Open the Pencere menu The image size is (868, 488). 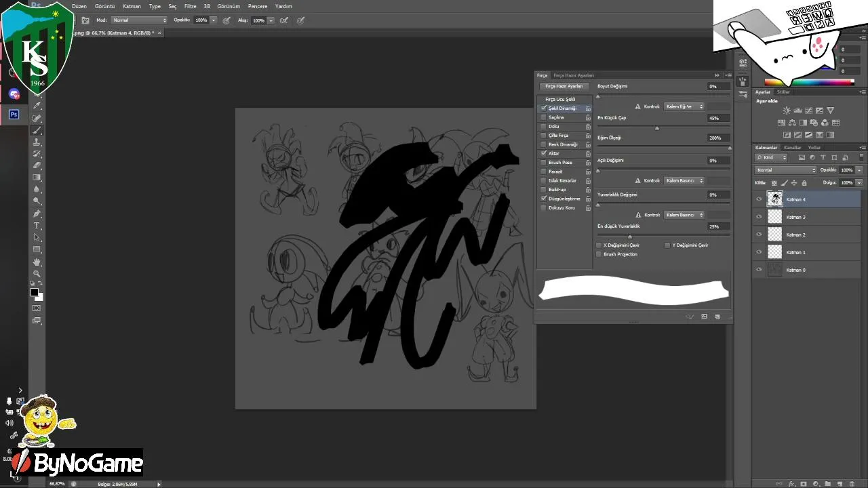click(258, 6)
